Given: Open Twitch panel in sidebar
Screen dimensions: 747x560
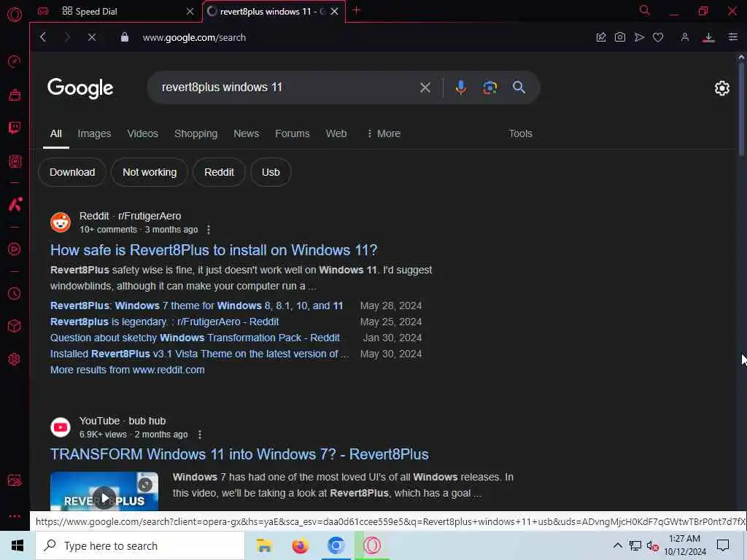Looking at the screenshot, I should (x=15, y=127).
